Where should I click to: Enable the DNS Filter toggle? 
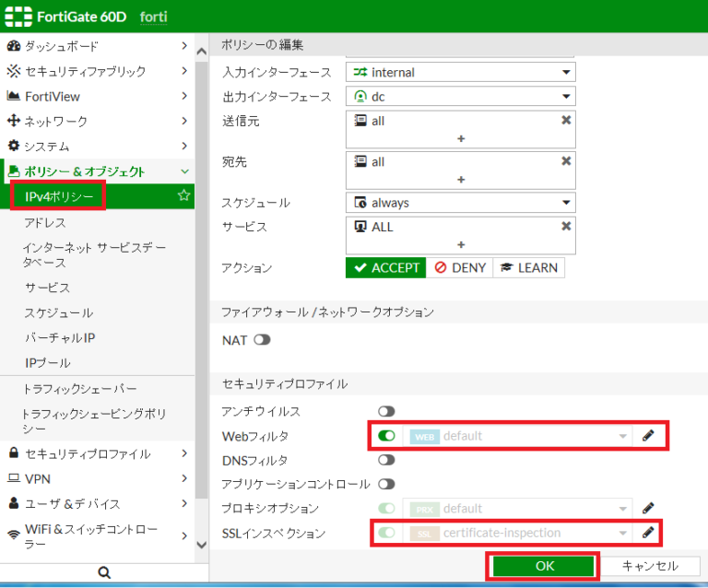click(386, 460)
